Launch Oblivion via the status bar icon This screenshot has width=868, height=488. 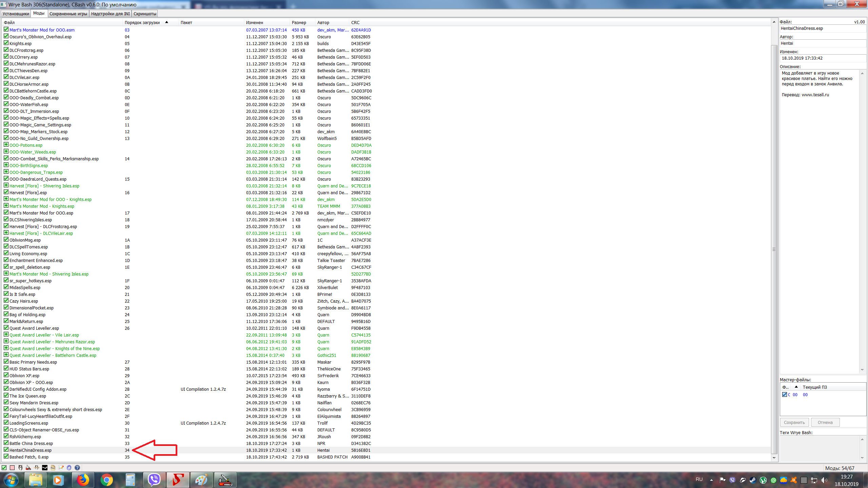[20, 468]
